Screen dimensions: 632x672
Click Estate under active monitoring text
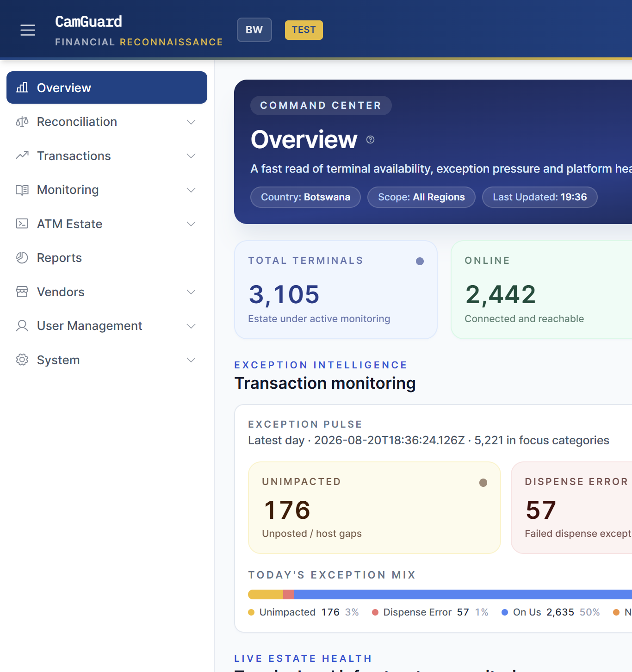(319, 319)
